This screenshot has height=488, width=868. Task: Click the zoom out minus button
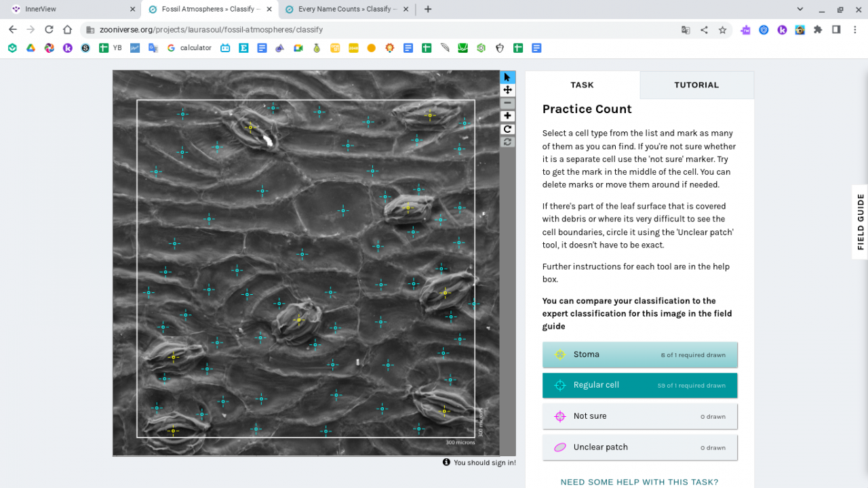[507, 103]
